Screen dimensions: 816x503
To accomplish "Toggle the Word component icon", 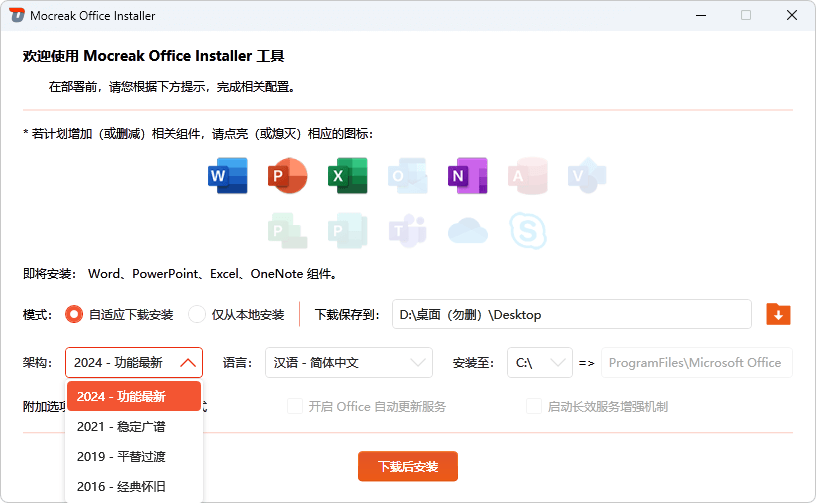I will pyautogui.click(x=228, y=176).
